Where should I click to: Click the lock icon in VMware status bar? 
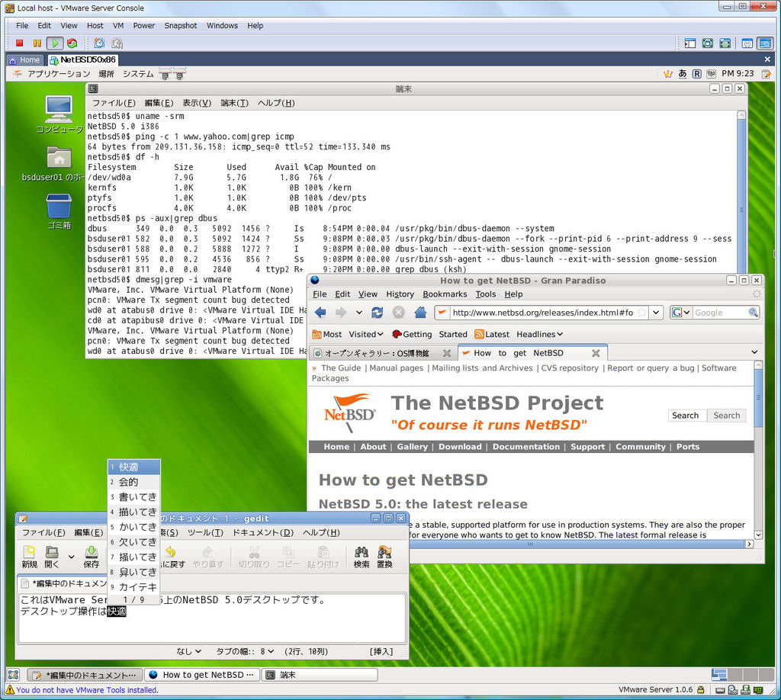click(701, 690)
